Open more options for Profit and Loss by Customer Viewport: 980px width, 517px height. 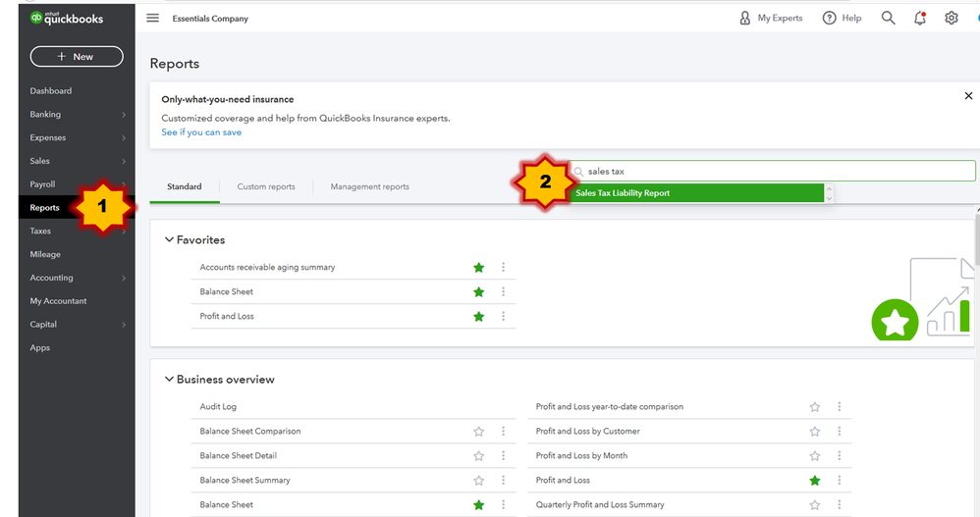pos(839,431)
